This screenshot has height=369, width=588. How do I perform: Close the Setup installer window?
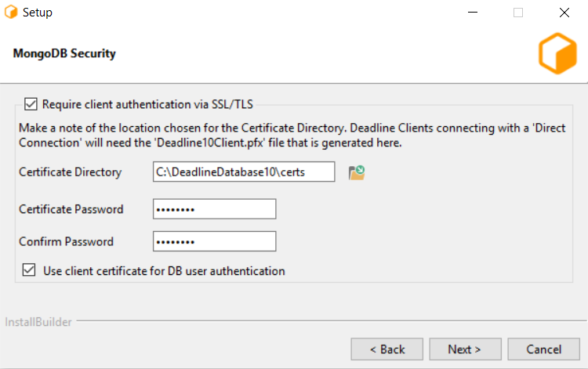[x=564, y=13]
